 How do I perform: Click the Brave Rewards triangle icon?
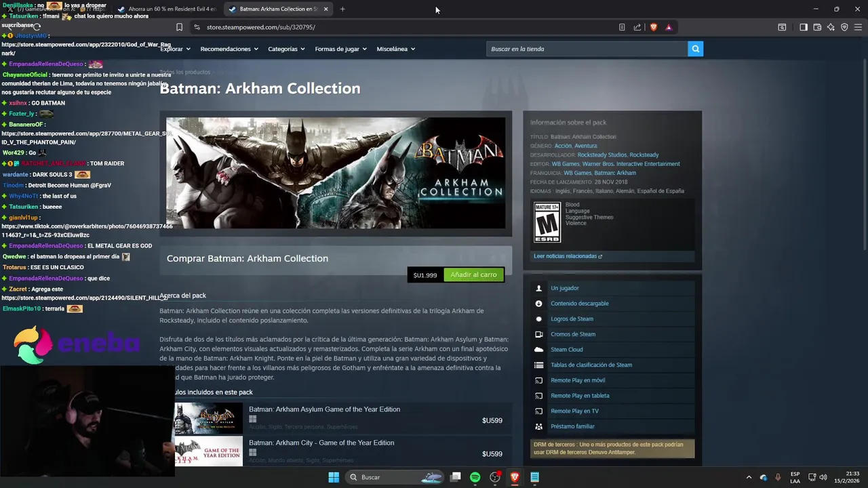tap(669, 27)
